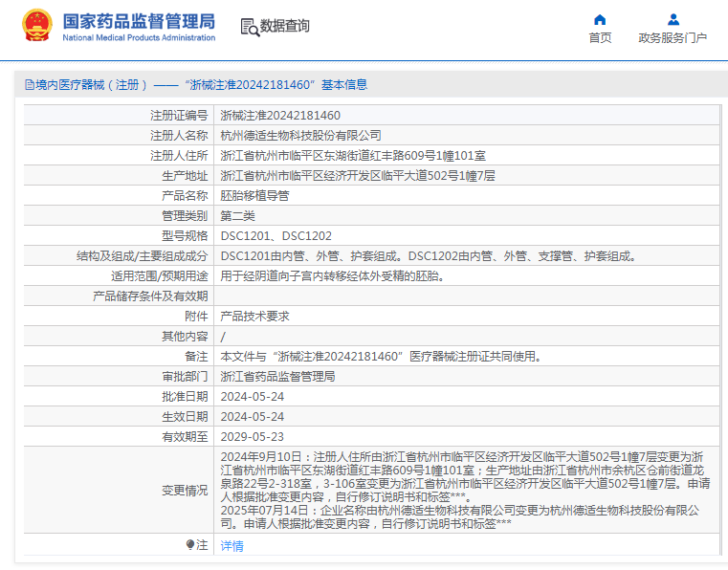Click the 生产地址 row label
728x570 pixels.
tap(185, 175)
